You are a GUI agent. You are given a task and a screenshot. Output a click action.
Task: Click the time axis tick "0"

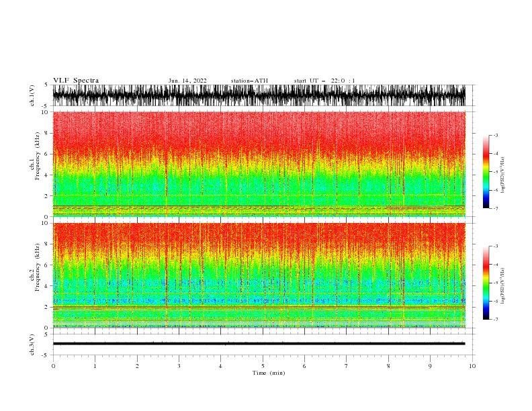point(53,366)
